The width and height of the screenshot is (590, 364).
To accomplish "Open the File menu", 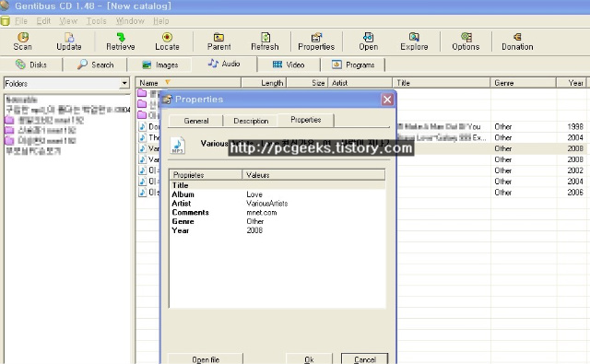I will [21, 21].
